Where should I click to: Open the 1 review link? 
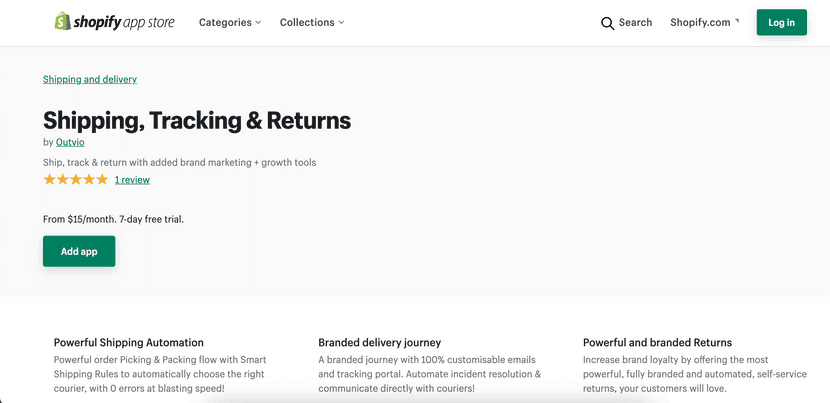click(132, 180)
